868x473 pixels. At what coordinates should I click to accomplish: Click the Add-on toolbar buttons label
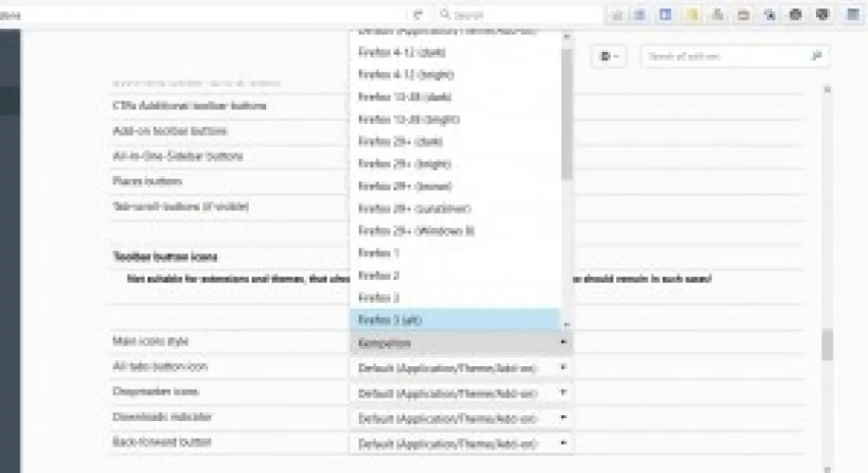pos(170,131)
